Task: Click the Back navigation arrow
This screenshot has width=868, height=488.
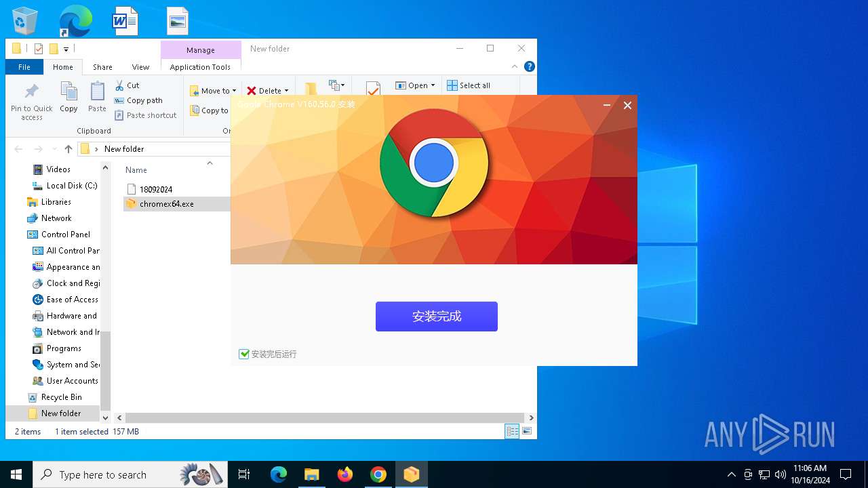Action: (x=18, y=149)
